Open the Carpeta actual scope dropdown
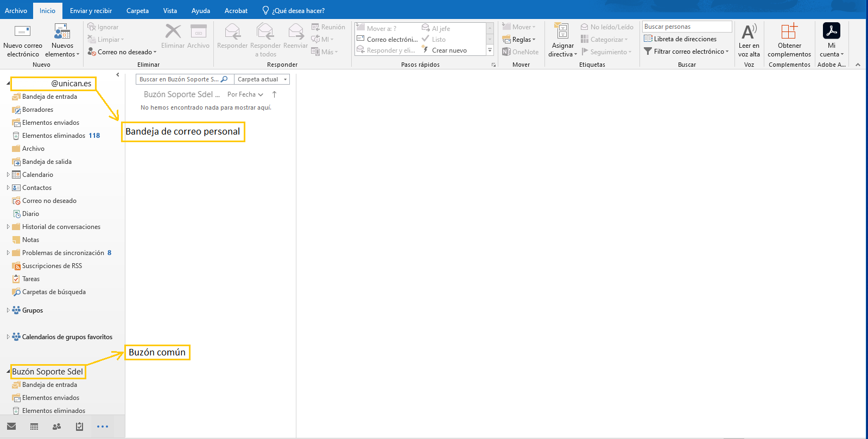Viewport: 868px width, 439px height. coord(262,79)
